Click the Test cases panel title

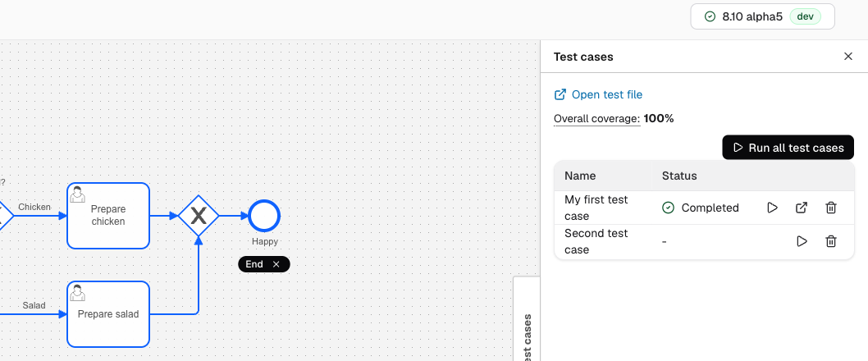tap(583, 57)
